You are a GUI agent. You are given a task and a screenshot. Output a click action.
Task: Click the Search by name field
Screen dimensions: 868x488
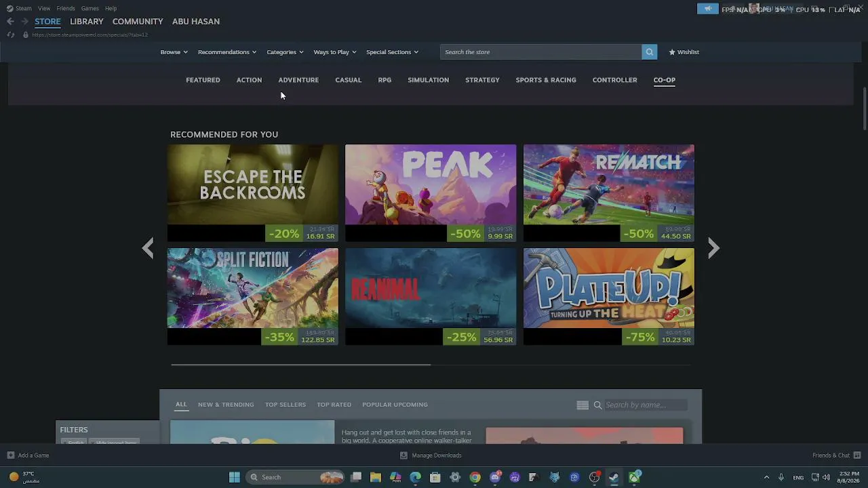tap(645, 405)
